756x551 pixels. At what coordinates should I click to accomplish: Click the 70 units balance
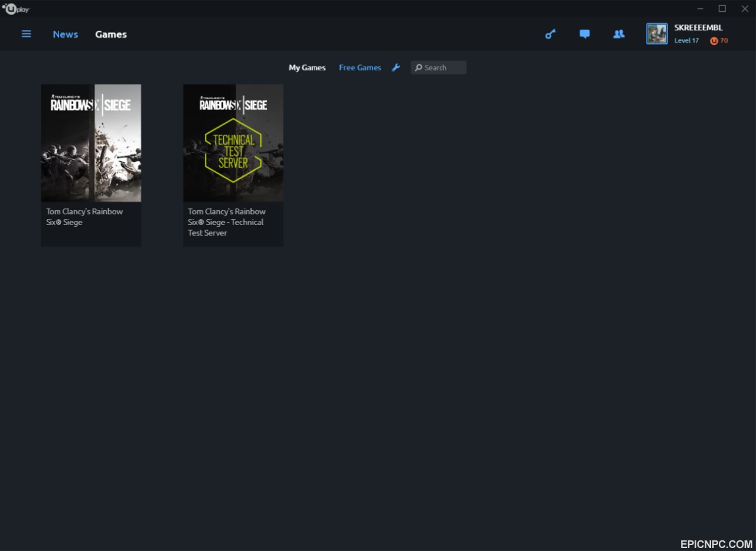(x=724, y=41)
